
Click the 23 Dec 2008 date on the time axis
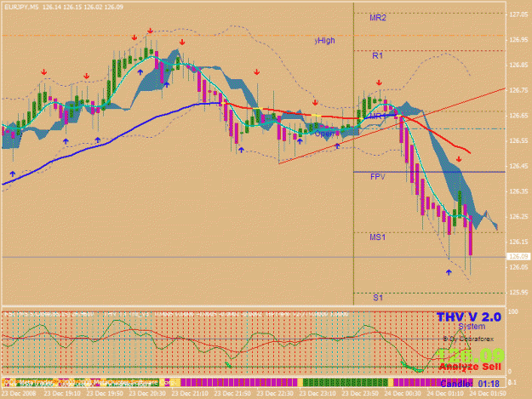[19, 394]
